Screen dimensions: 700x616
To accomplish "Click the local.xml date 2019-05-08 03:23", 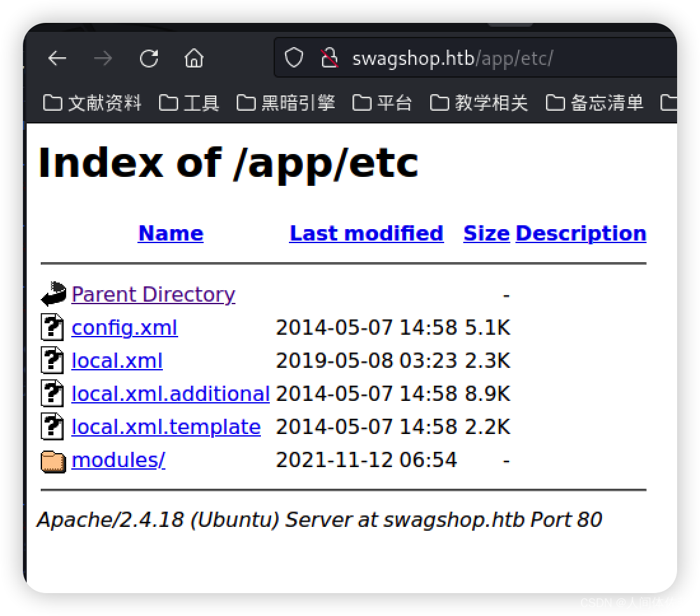I will [367, 361].
